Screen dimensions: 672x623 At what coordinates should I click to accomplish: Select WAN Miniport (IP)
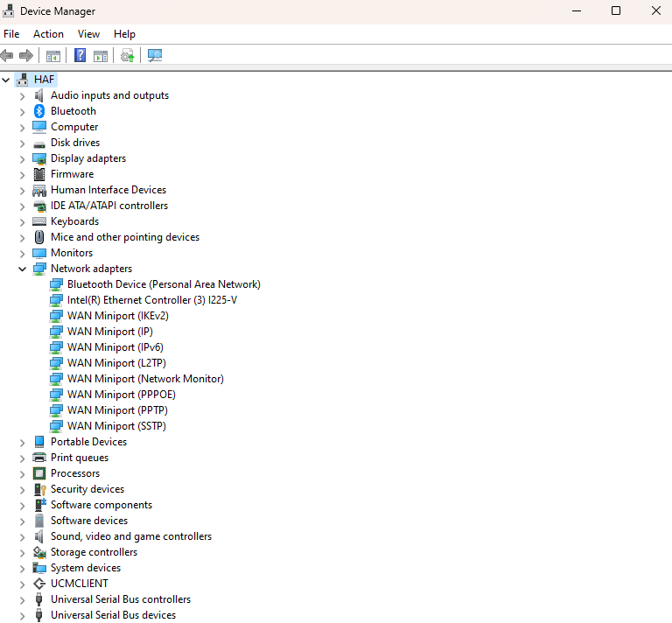click(110, 332)
